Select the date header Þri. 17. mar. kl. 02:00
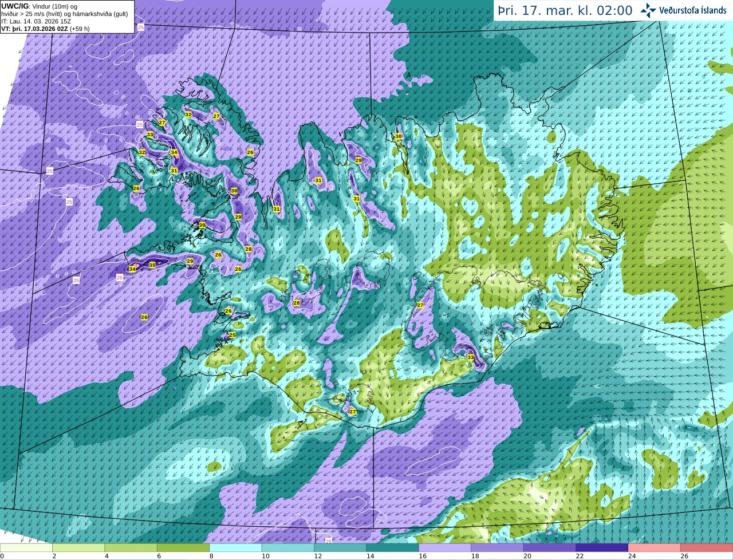 tap(565, 10)
